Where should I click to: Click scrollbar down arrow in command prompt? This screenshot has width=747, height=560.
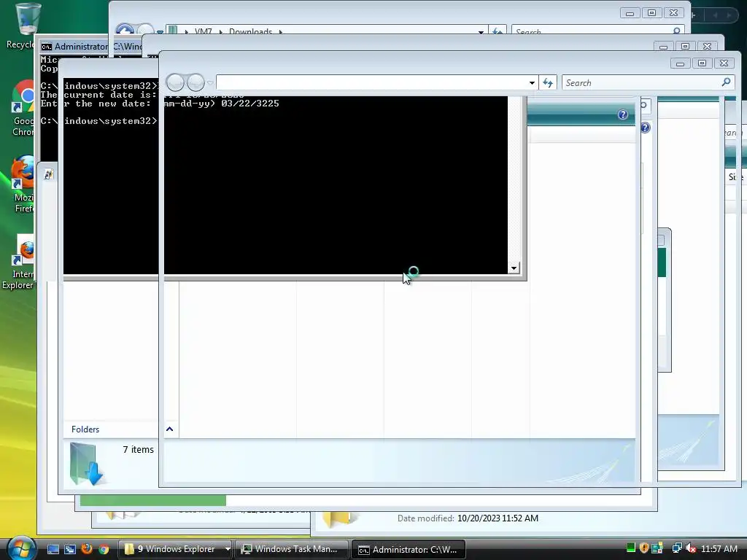coord(514,268)
